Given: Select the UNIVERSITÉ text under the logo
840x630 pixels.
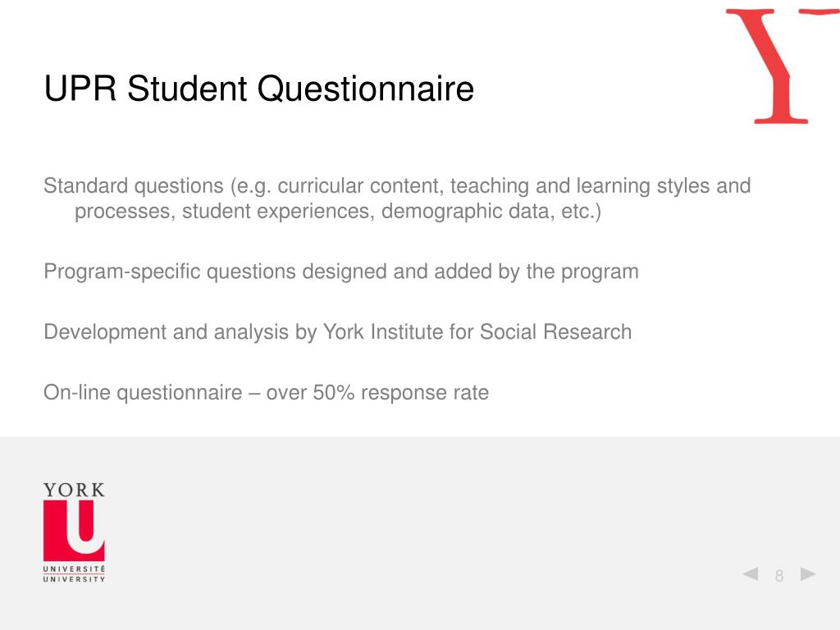Looking at the screenshot, I should 74,568.
